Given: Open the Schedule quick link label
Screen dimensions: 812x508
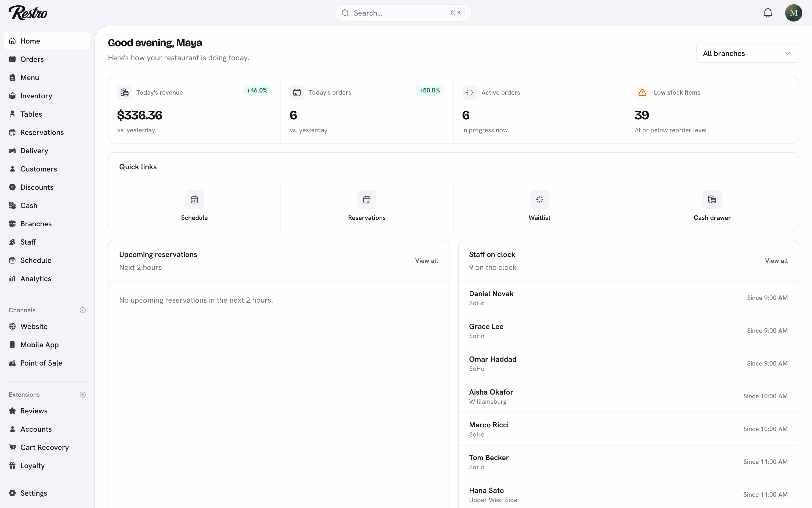Looking at the screenshot, I should [x=194, y=218].
